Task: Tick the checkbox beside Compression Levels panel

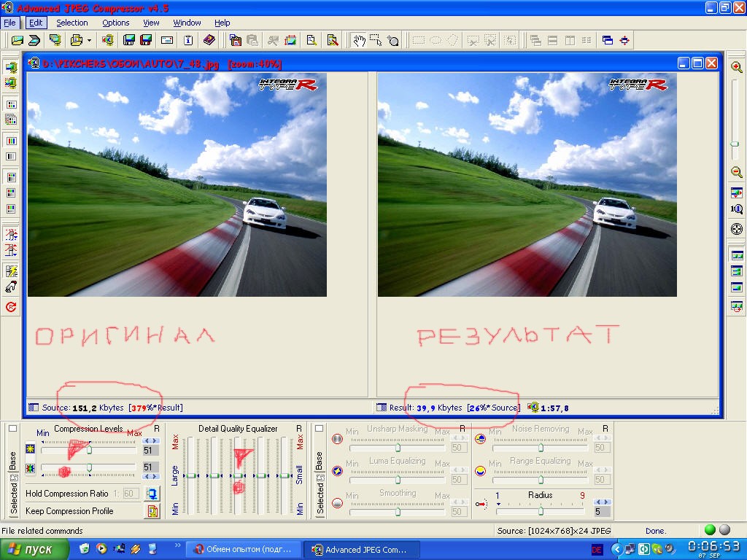Action: tap(12, 429)
